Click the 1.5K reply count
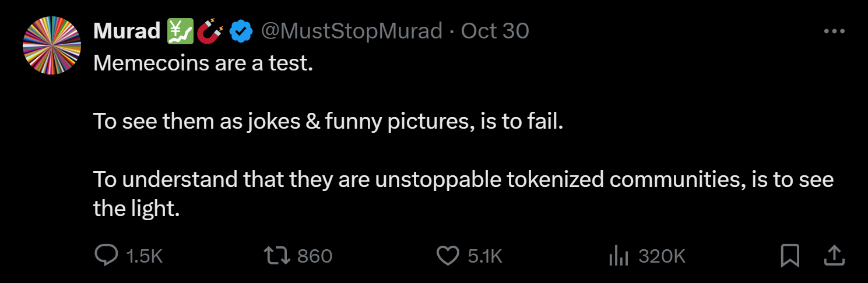This screenshot has width=868, height=283. 145,256
